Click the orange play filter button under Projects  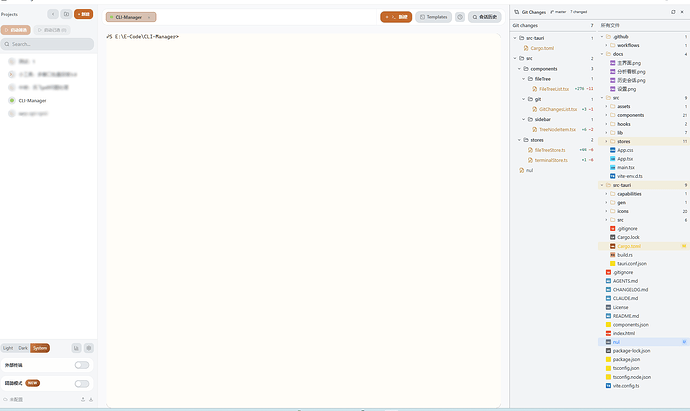(x=15, y=30)
